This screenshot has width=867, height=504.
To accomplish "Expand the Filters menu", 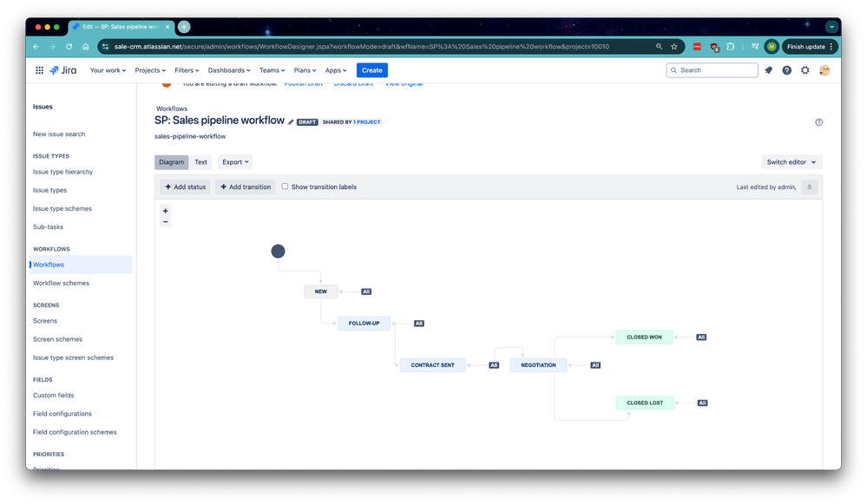I will point(187,70).
